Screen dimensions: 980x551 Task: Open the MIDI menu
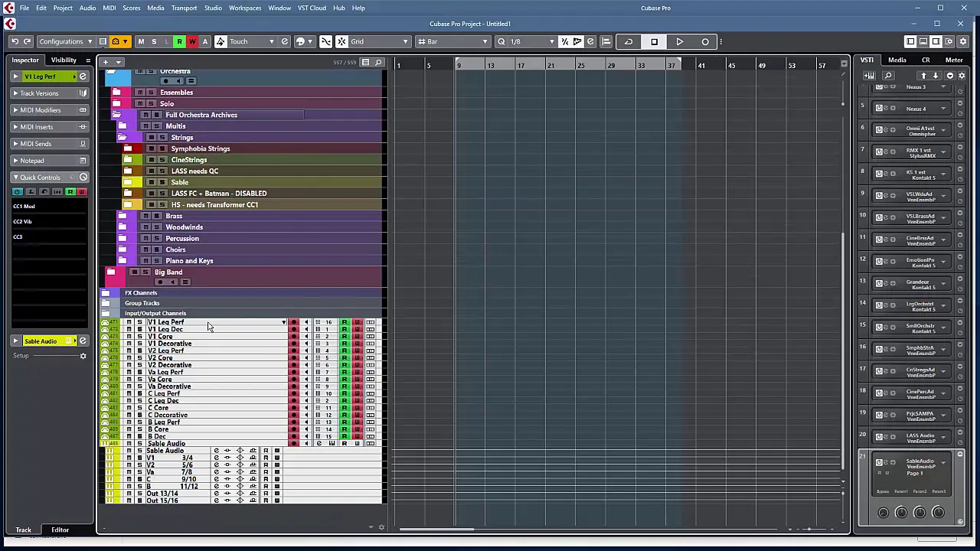pyautogui.click(x=109, y=8)
